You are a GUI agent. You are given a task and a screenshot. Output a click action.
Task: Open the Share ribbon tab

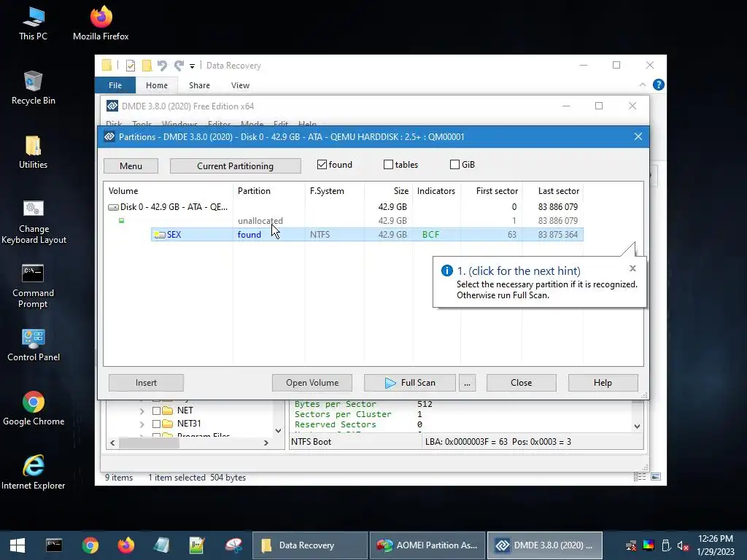pyautogui.click(x=199, y=85)
